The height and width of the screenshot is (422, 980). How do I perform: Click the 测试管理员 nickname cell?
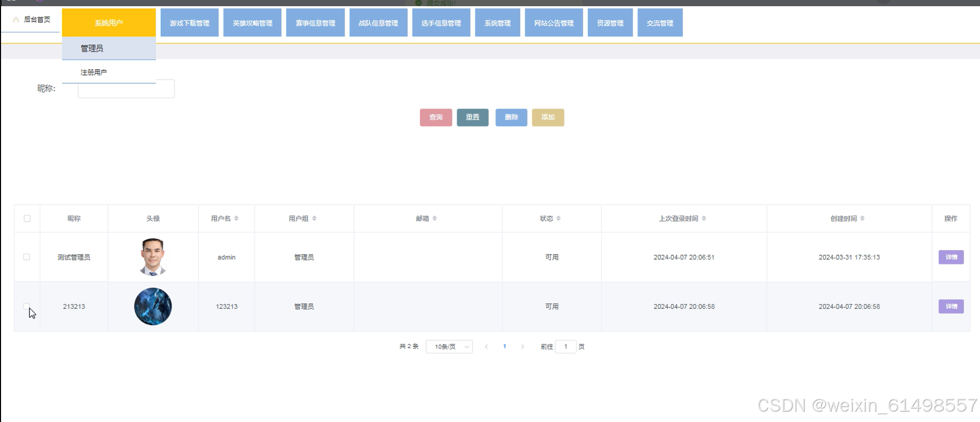tap(74, 257)
